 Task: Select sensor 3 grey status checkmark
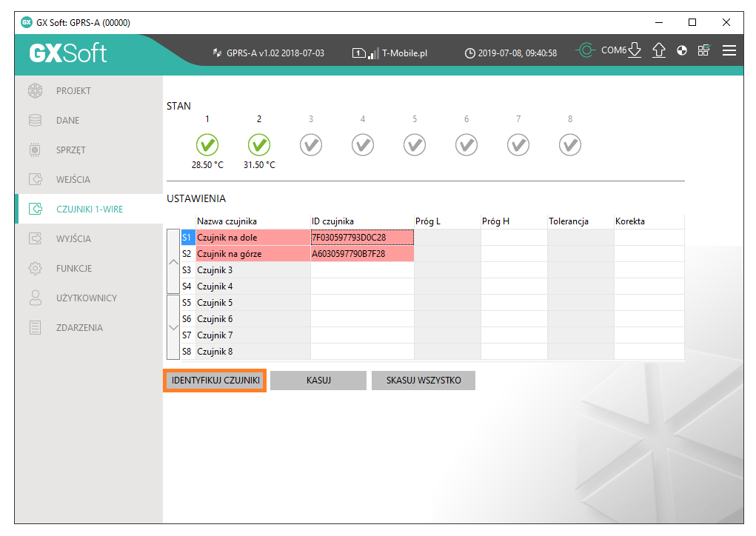(311, 144)
